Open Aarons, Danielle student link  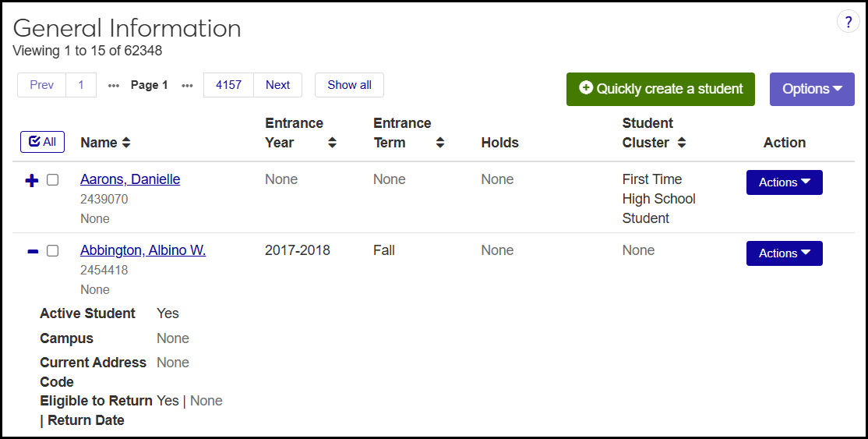(130, 179)
